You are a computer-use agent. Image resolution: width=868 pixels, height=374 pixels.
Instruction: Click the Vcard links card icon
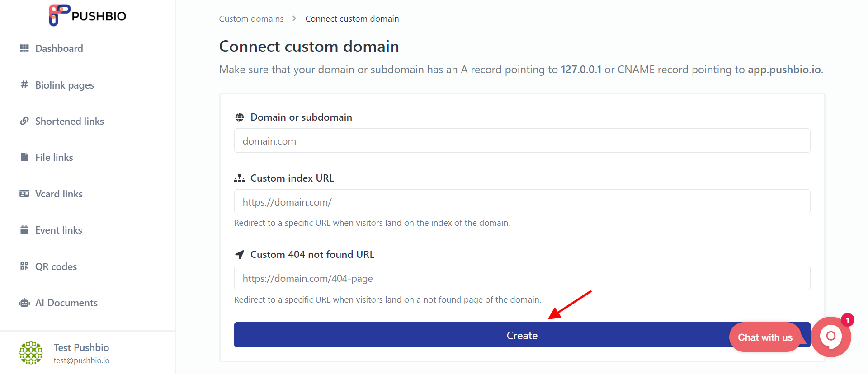click(24, 193)
